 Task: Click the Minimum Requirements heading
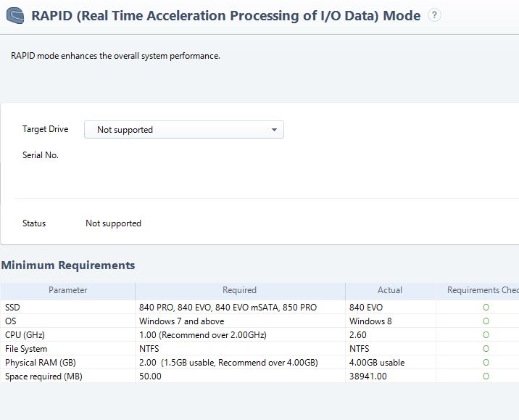tap(68, 265)
